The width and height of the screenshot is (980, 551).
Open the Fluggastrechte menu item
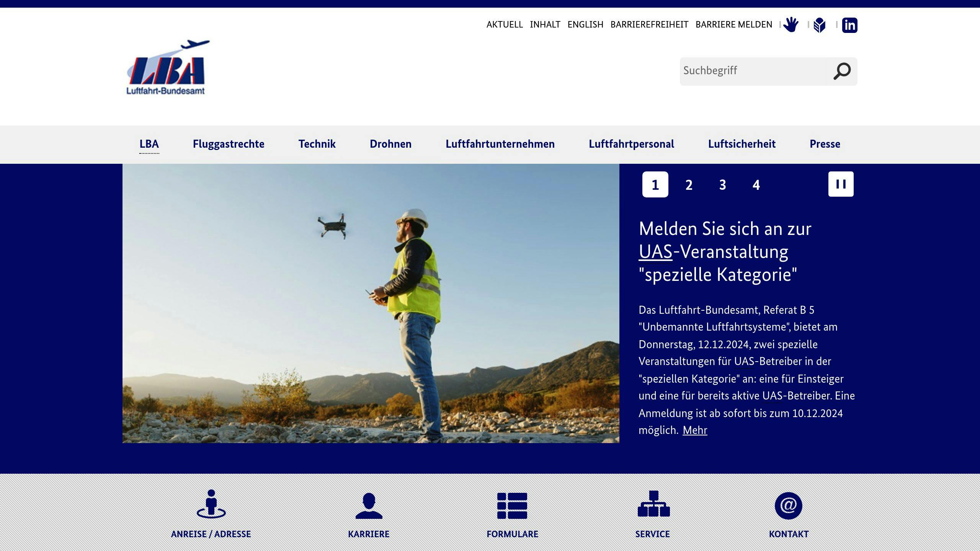[229, 144]
